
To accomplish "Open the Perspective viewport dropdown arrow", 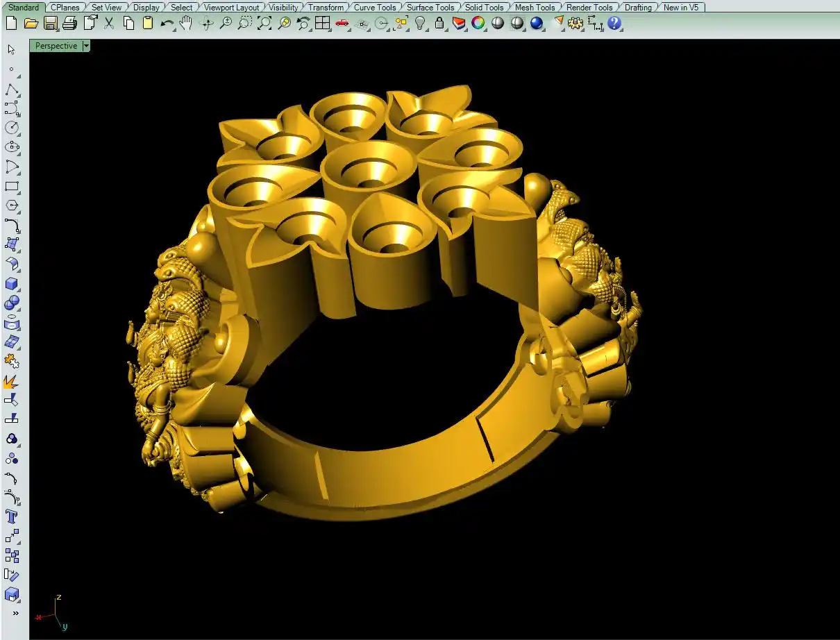I will tap(86, 46).
